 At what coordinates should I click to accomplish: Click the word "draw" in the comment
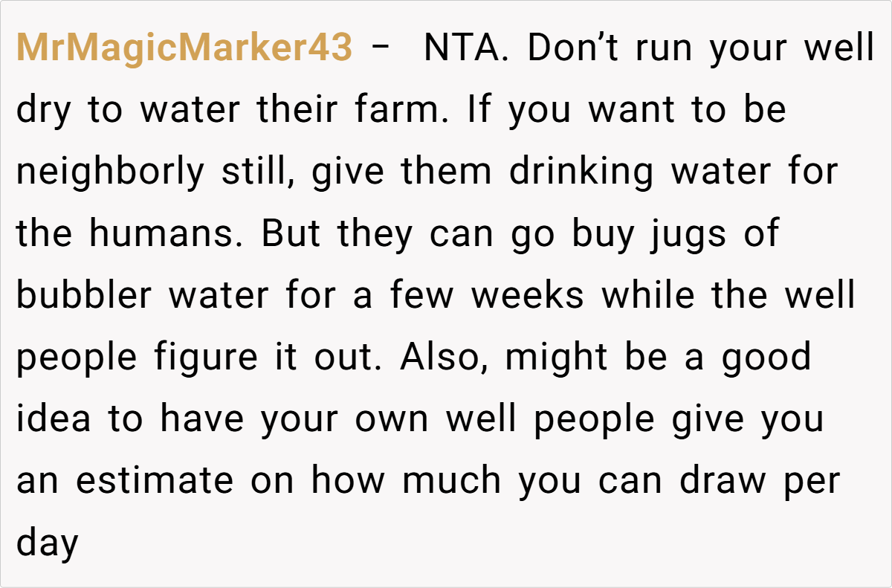(723, 481)
